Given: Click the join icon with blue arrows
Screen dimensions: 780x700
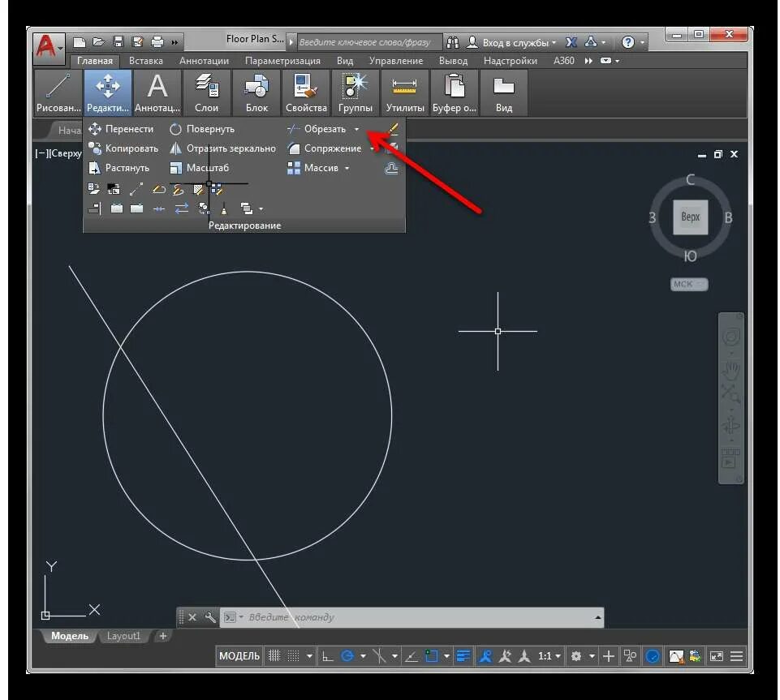Looking at the screenshot, I should [x=159, y=208].
